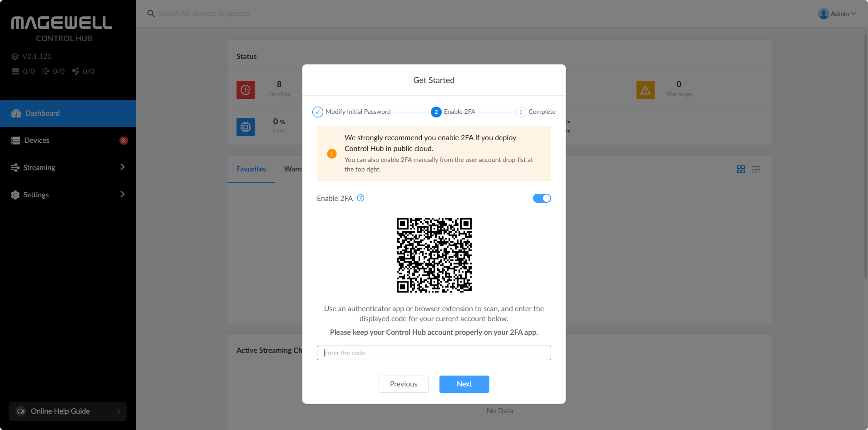Open the Enable 2FA help tooltip icon
Image resolution: width=868 pixels, height=430 pixels.
(x=361, y=198)
